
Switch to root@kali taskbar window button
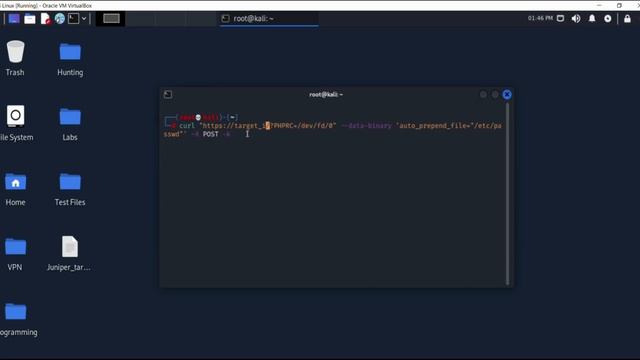269,19
